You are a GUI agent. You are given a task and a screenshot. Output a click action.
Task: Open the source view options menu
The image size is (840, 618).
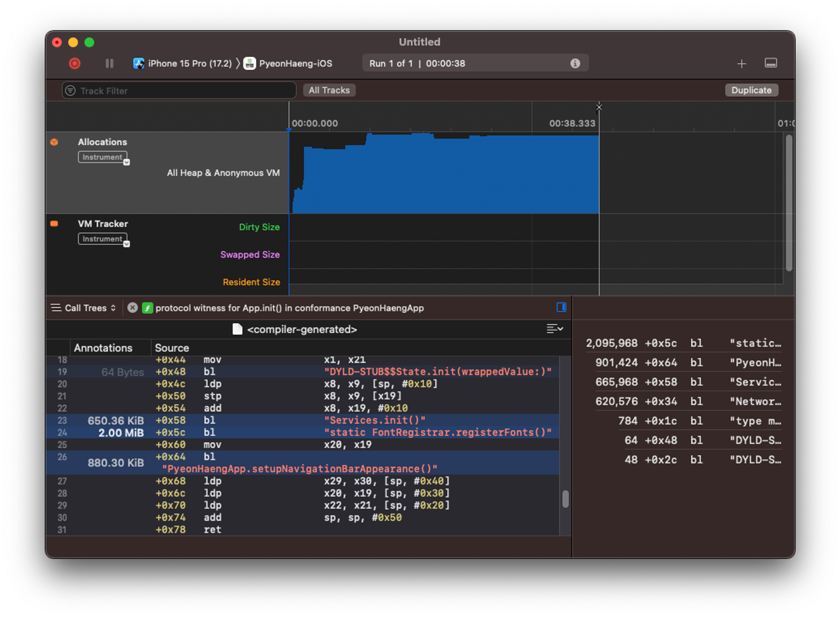[554, 329]
